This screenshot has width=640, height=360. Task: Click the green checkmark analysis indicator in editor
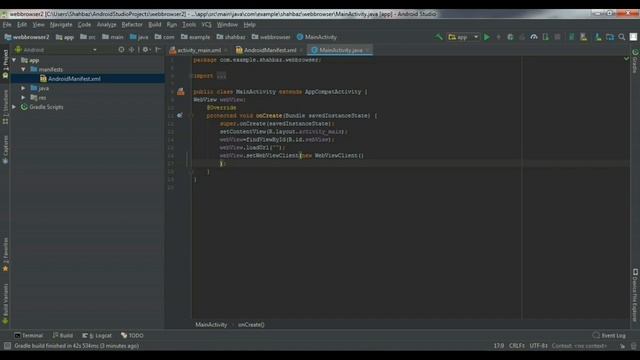[626, 59]
